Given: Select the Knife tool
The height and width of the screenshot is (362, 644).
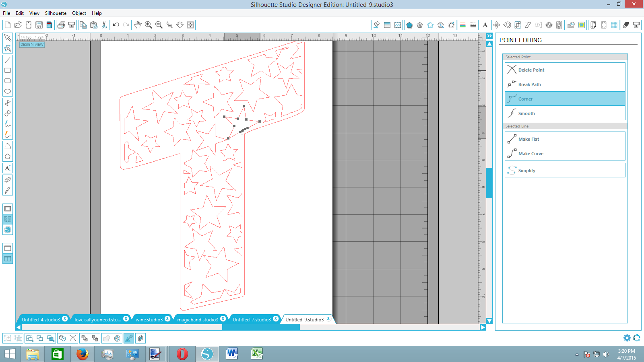Looking at the screenshot, I should pyautogui.click(x=8, y=190).
